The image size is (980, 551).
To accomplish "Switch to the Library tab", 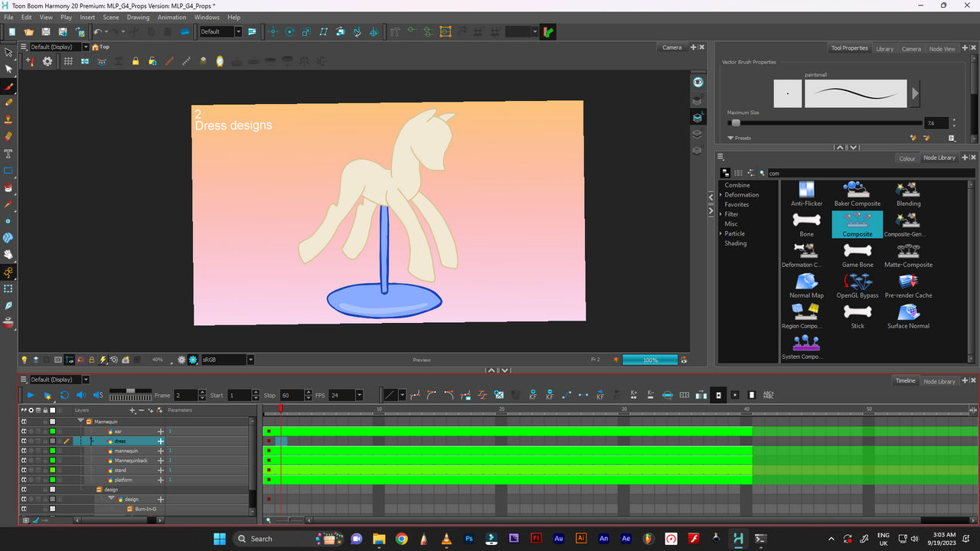I will coord(884,49).
